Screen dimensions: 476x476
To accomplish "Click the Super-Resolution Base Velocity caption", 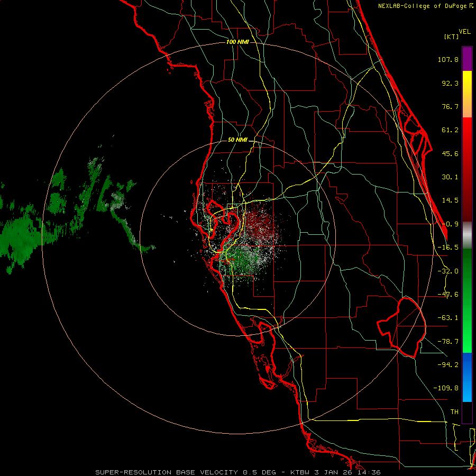I will pyautogui.click(x=237, y=472).
